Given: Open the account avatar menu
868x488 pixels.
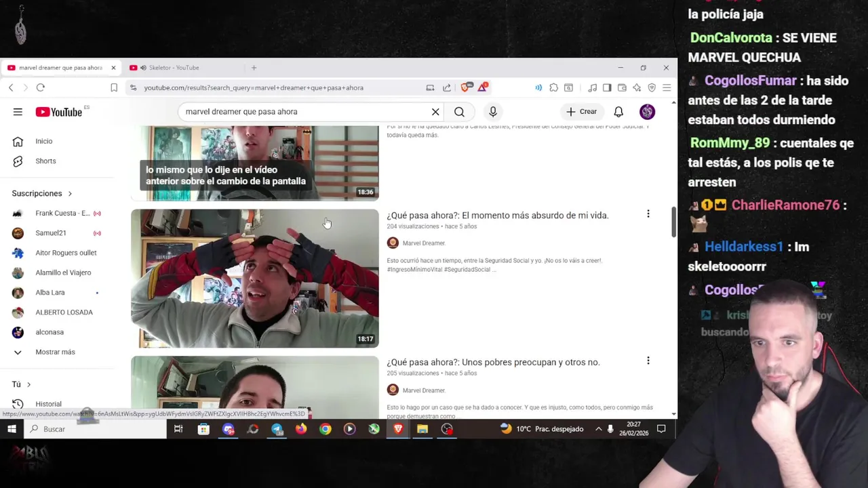Looking at the screenshot, I should coord(648,112).
